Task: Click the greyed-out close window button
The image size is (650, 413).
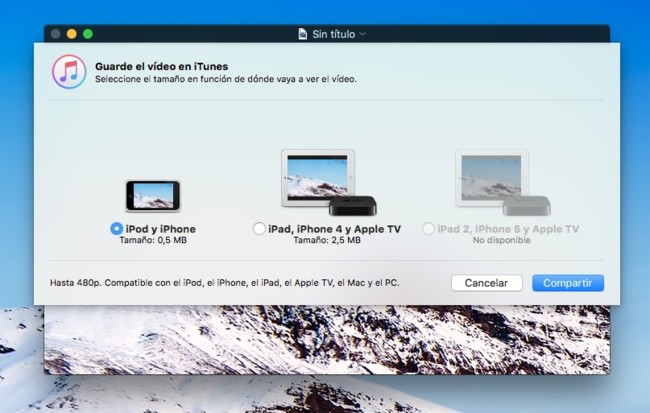Action: point(56,34)
